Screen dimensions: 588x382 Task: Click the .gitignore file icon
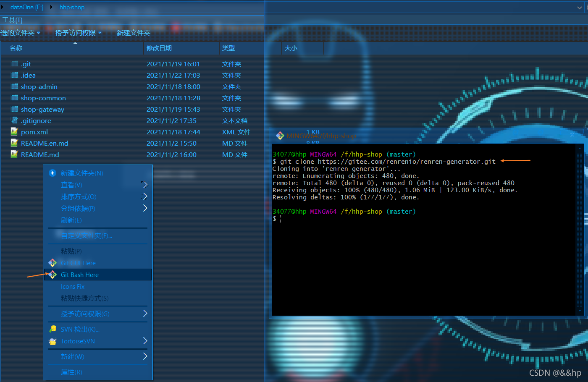[15, 120]
